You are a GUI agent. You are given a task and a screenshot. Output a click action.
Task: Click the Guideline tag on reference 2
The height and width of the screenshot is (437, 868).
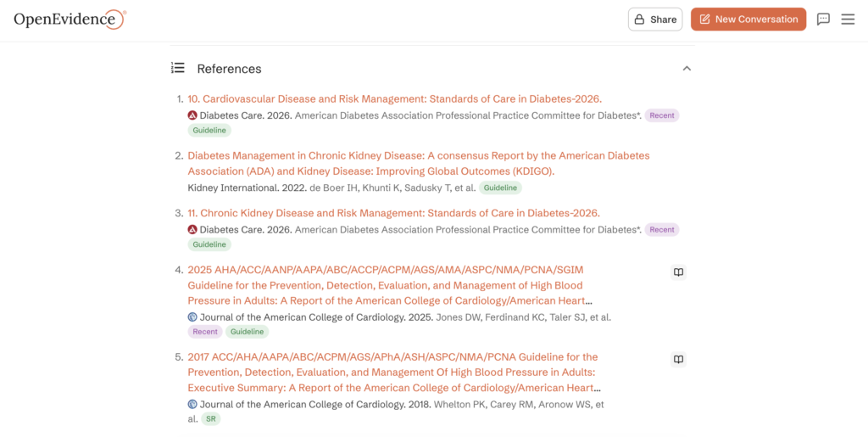(500, 188)
